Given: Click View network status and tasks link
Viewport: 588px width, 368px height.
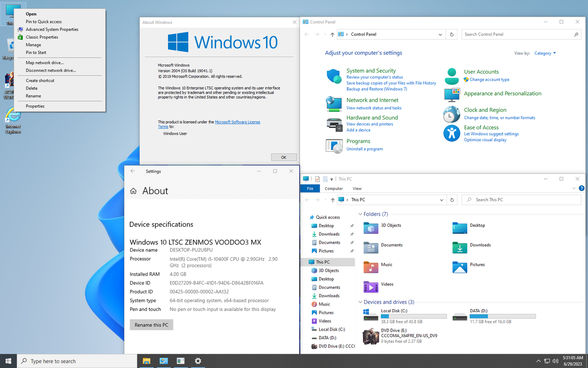Looking at the screenshot, I should (374, 108).
